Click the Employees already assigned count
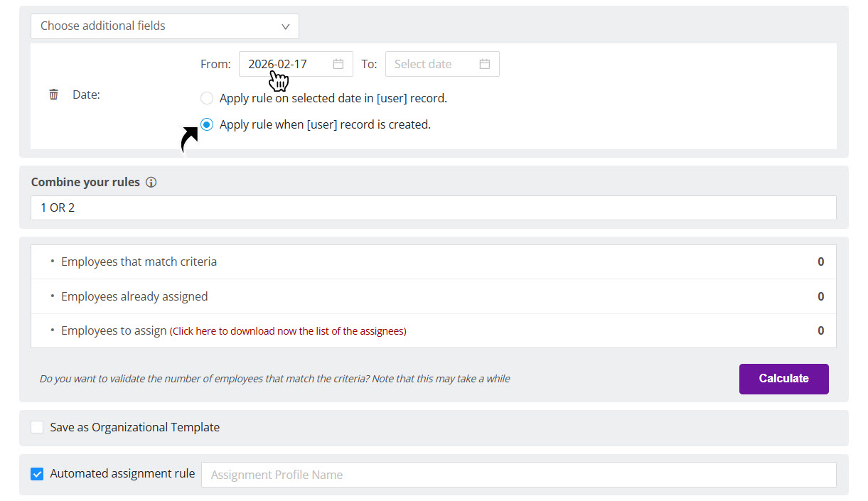 coord(820,296)
